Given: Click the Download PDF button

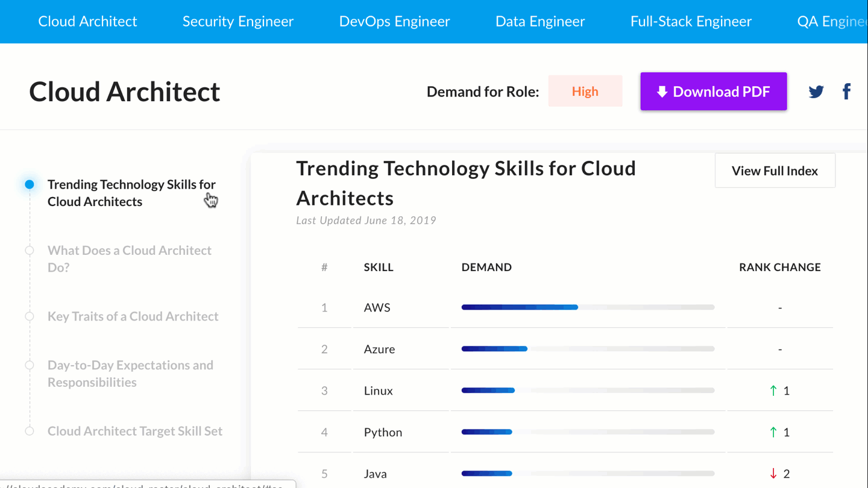Looking at the screenshot, I should coord(714,92).
